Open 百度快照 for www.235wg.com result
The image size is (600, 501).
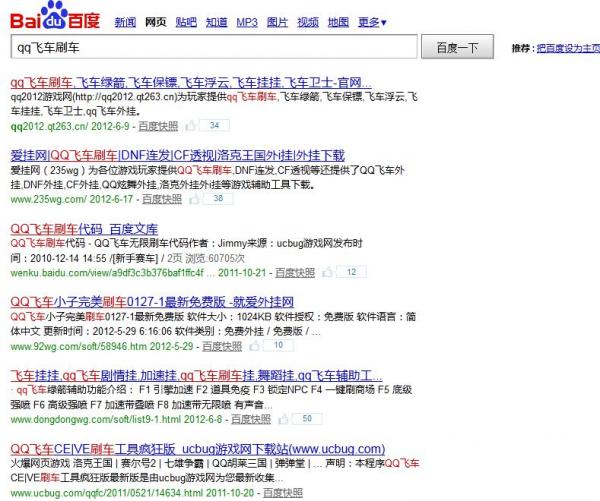click(x=162, y=199)
